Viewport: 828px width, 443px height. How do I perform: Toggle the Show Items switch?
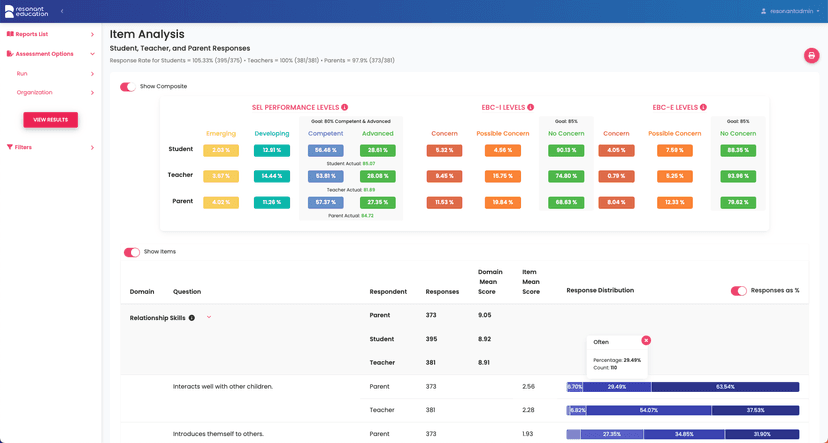pos(131,252)
